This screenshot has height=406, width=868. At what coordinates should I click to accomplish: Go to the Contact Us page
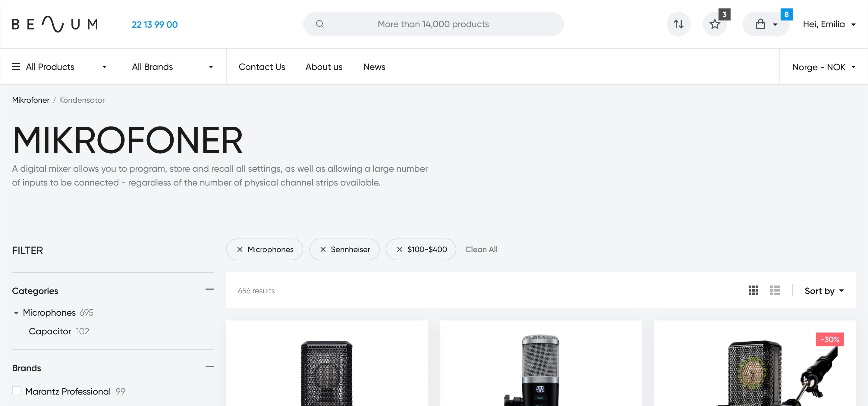[x=262, y=67]
